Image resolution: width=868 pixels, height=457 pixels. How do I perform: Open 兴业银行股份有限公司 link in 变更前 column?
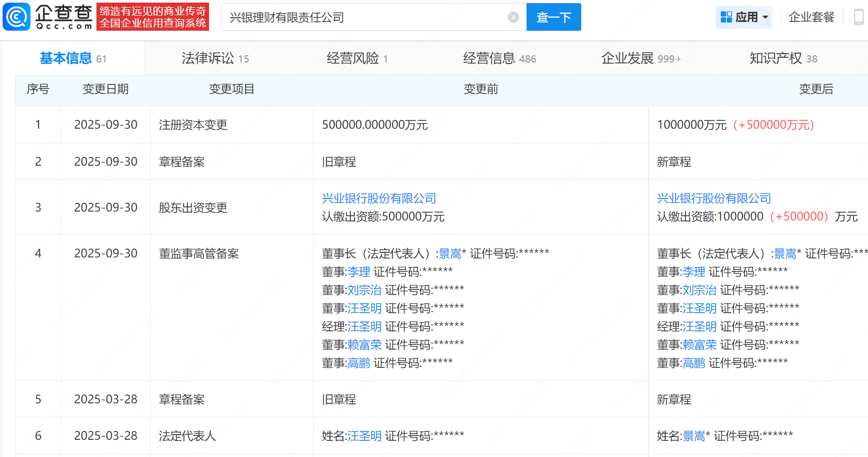378,199
